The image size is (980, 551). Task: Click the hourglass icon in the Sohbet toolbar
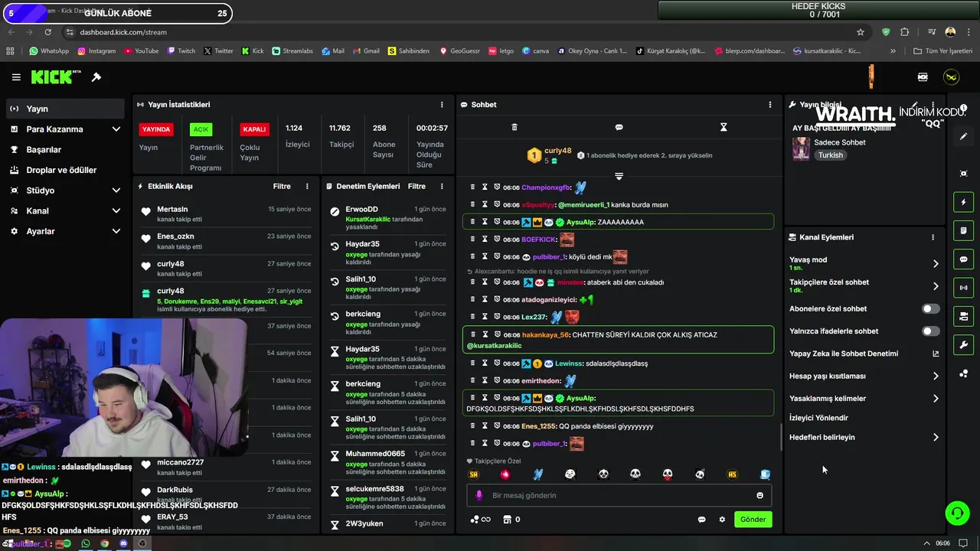pos(724,127)
